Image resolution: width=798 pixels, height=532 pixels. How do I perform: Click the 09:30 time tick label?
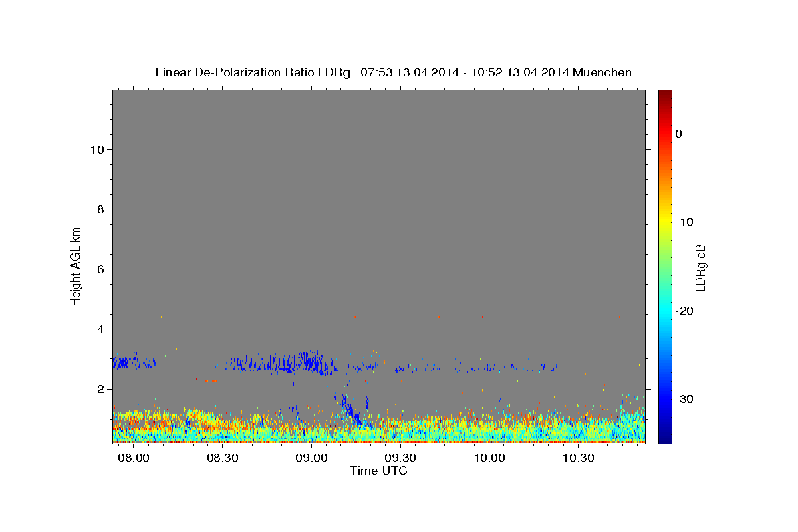click(x=401, y=458)
